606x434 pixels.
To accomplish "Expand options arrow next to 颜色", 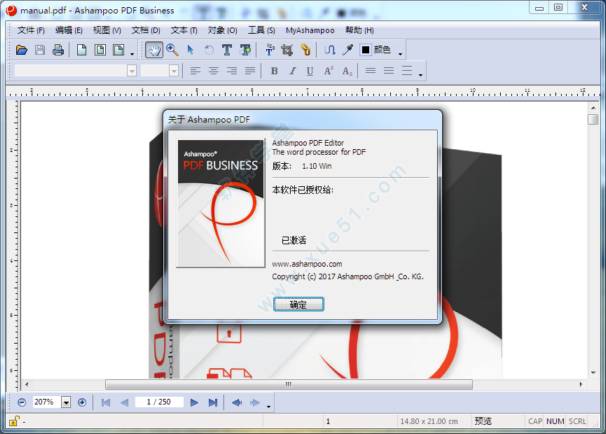I will (400, 54).
